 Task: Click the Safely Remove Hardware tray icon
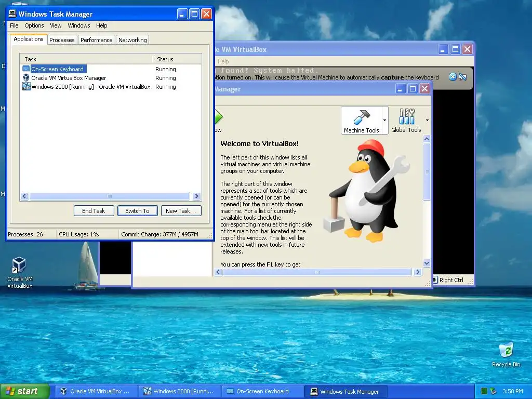(x=494, y=391)
